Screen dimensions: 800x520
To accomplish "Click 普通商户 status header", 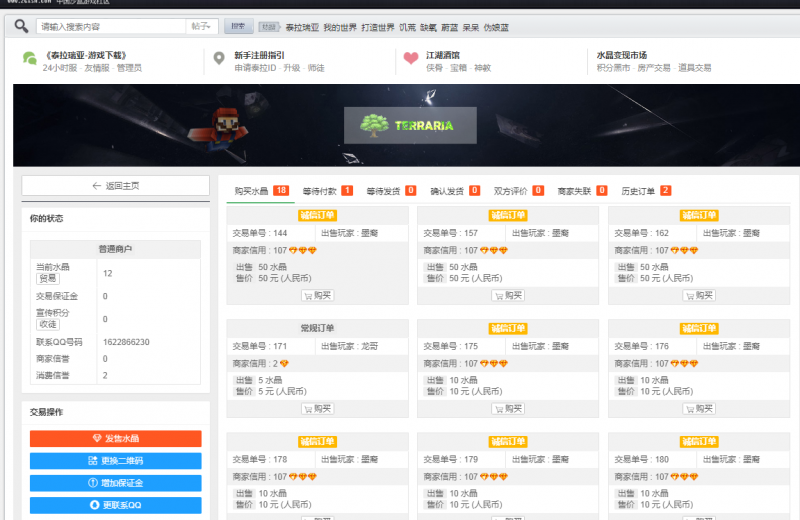I will [115, 249].
